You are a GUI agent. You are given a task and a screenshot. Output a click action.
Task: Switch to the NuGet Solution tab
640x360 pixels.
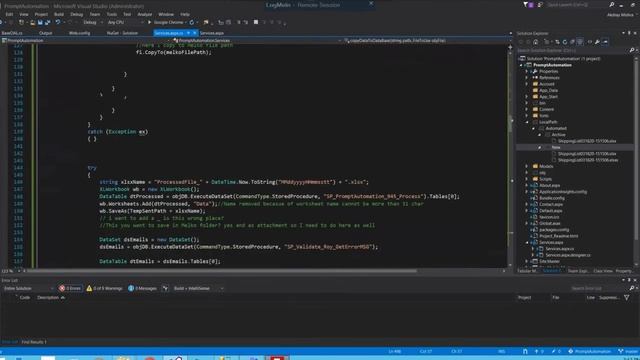tap(122, 33)
